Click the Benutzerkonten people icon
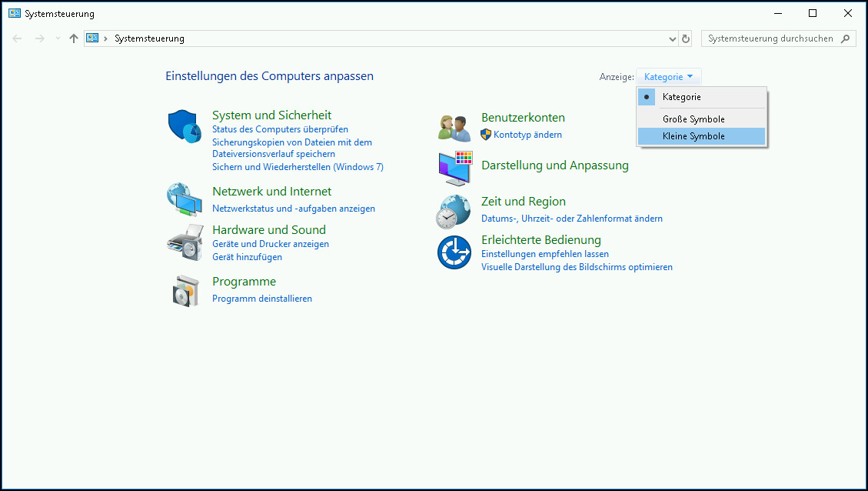868x491 pixels. coord(454,127)
